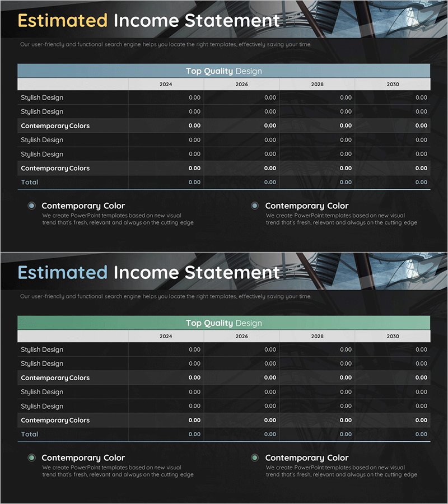
Task: Click the left bullet icon in top slide
Action: coord(31,206)
